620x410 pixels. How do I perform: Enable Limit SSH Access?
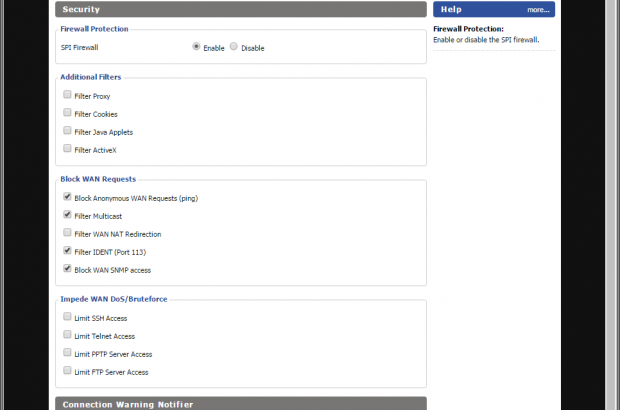click(67, 317)
